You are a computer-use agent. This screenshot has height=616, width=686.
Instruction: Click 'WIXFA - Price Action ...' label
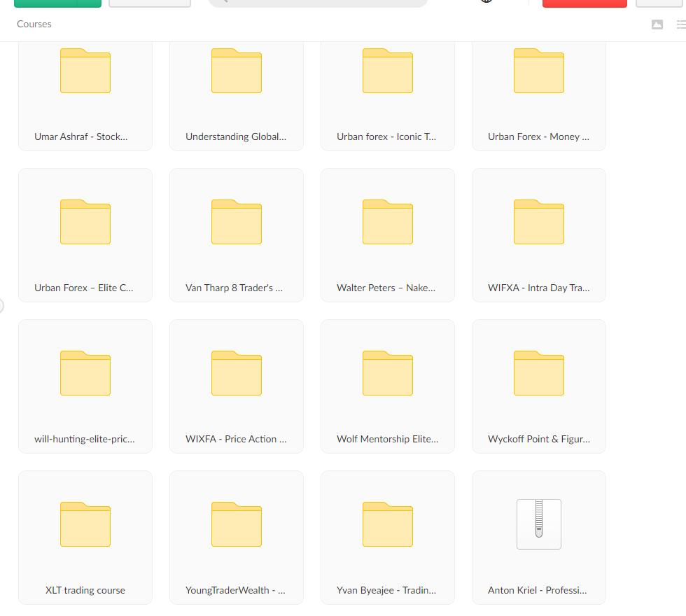pyautogui.click(x=237, y=440)
